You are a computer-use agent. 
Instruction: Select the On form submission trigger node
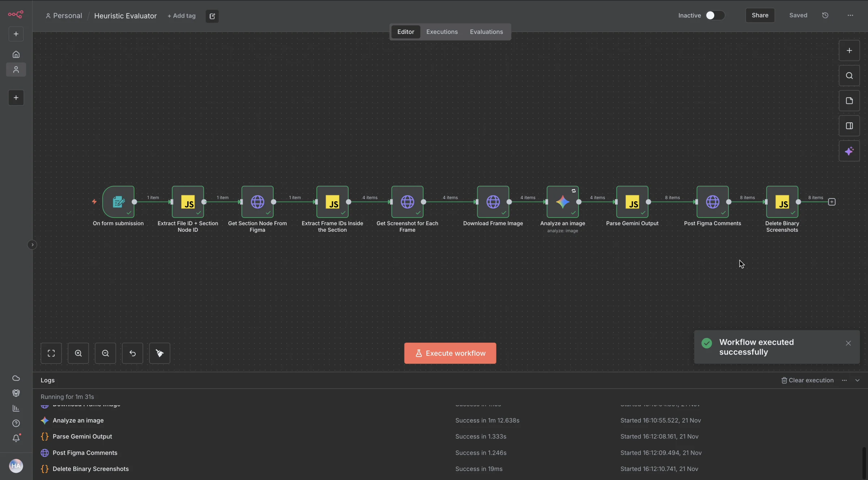click(x=119, y=202)
